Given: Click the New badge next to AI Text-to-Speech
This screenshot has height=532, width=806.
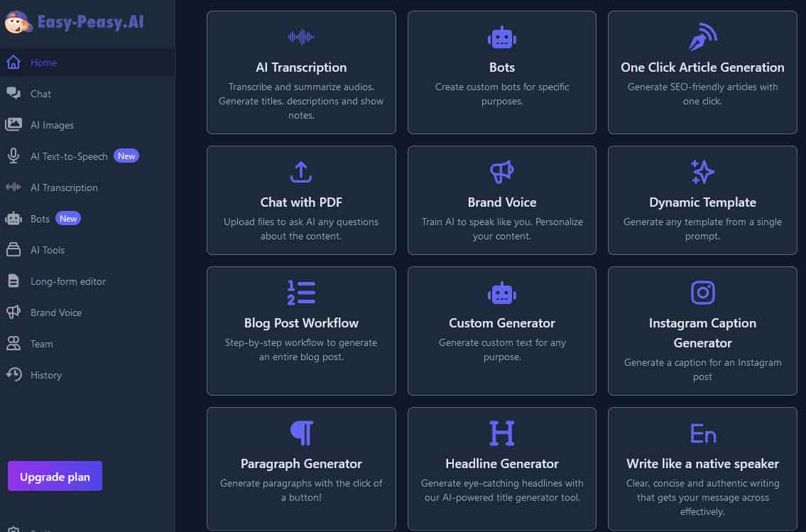Looking at the screenshot, I should click(126, 156).
